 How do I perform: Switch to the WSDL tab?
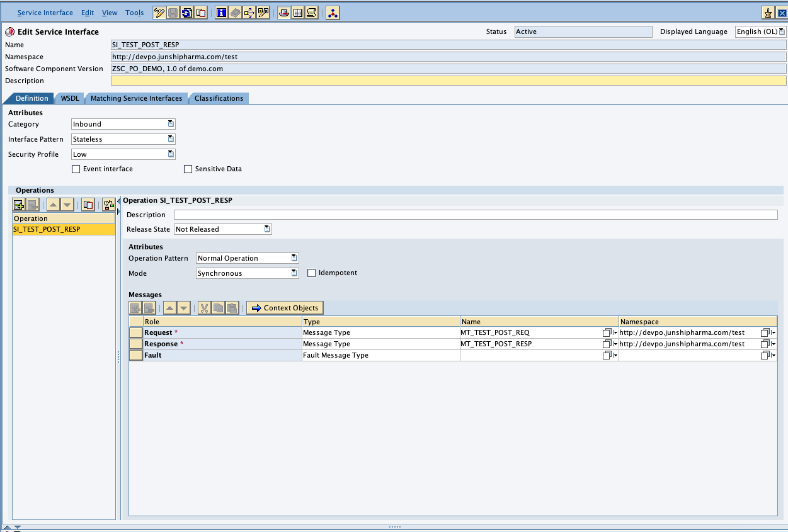pyautogui.click(x=70, y=98)
